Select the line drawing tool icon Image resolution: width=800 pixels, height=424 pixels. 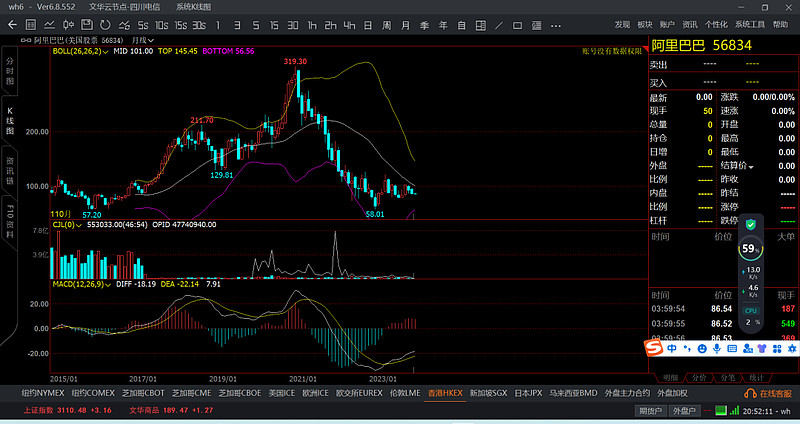click(499, 25)
